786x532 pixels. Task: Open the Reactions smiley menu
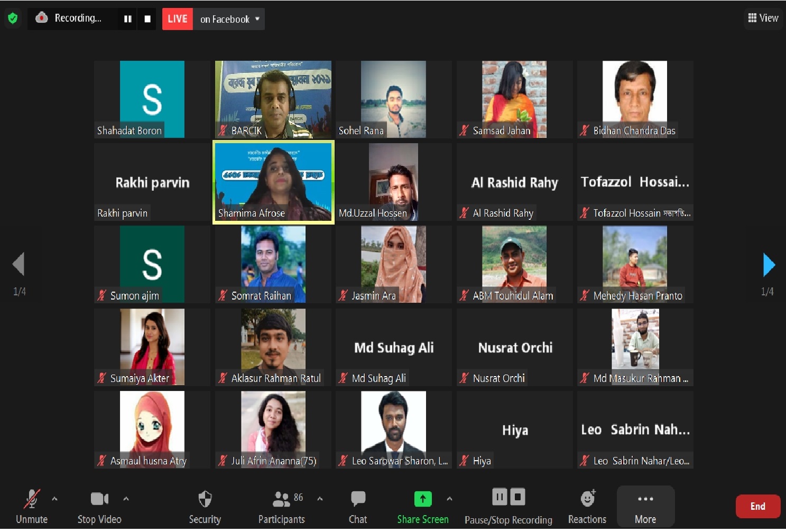[x=587, y=506]
